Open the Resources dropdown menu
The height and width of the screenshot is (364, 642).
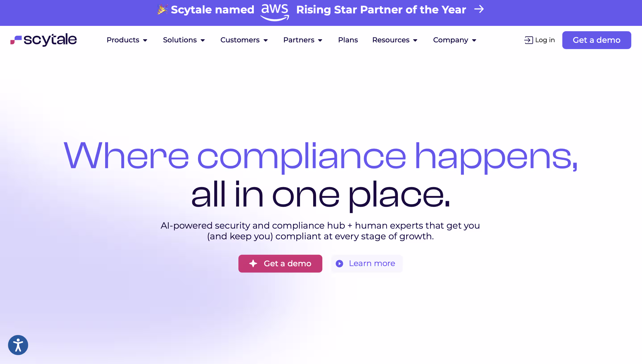point(395,40)
